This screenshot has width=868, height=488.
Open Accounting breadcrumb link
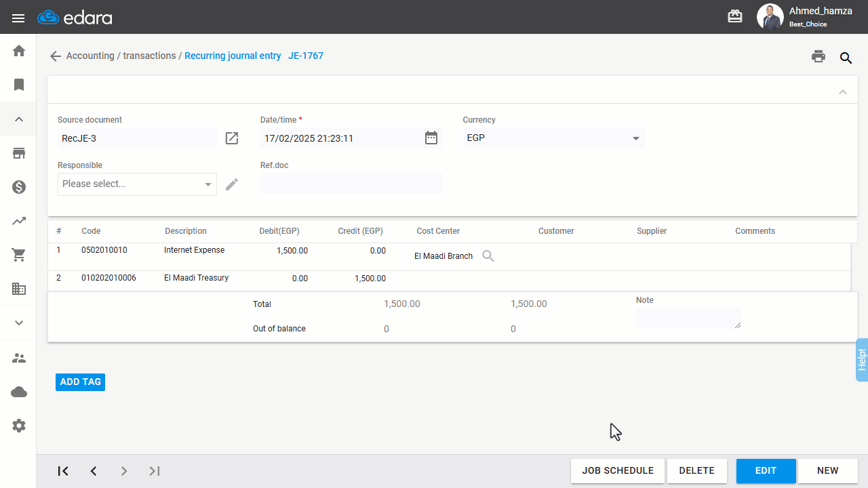90,56
